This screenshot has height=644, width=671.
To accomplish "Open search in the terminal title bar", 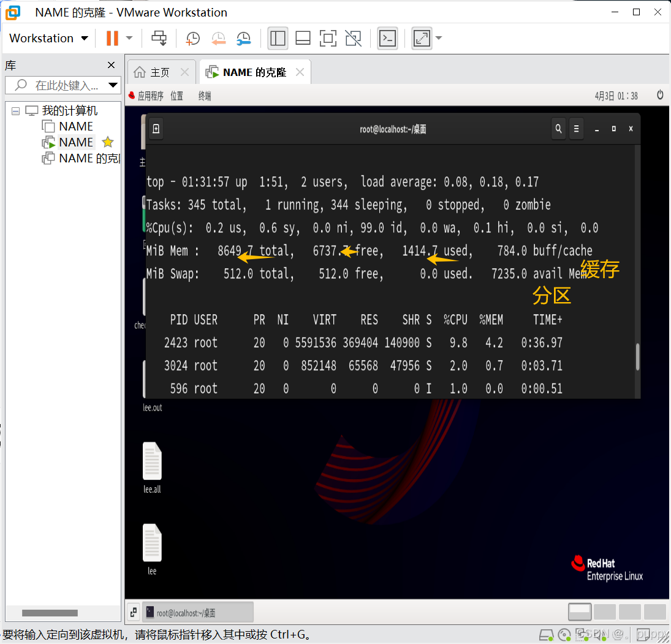I will click(x=558, y=129).
